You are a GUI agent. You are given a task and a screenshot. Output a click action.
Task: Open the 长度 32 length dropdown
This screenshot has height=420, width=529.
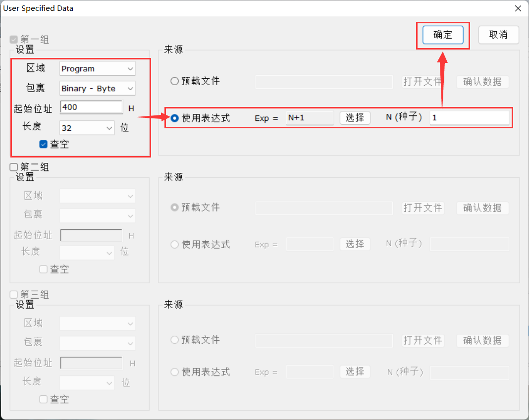[87, 128]
